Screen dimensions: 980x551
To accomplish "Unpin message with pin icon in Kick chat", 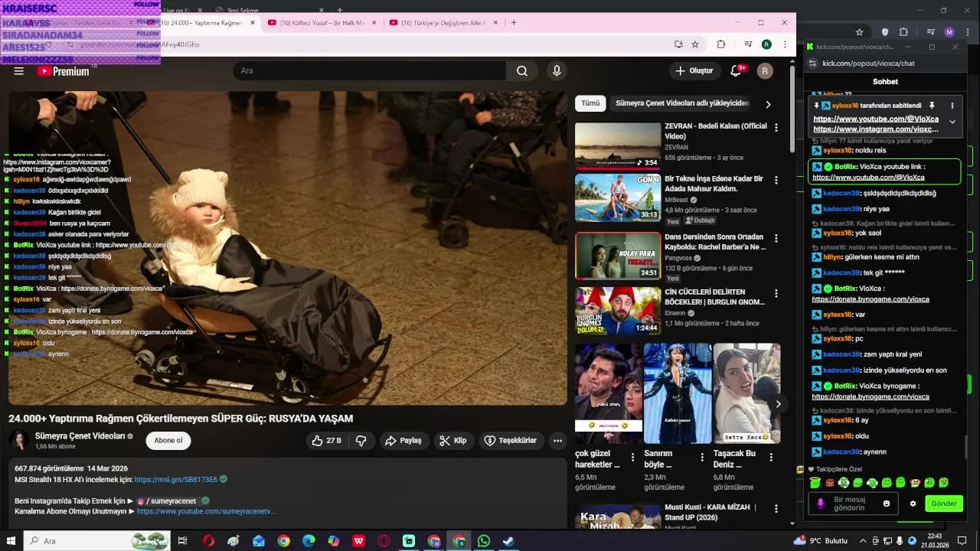I will pyautogui.click(x=932, y=106).
